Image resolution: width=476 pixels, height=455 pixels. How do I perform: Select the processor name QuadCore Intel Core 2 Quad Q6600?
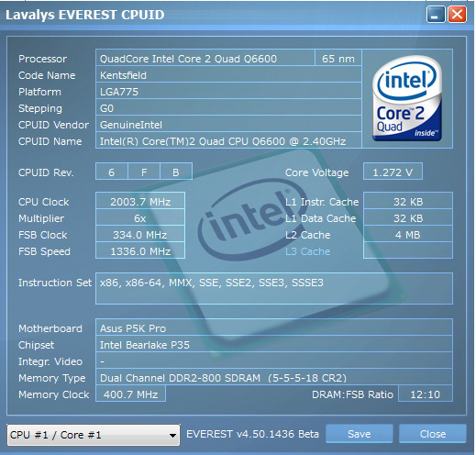(x=205, y=59)
